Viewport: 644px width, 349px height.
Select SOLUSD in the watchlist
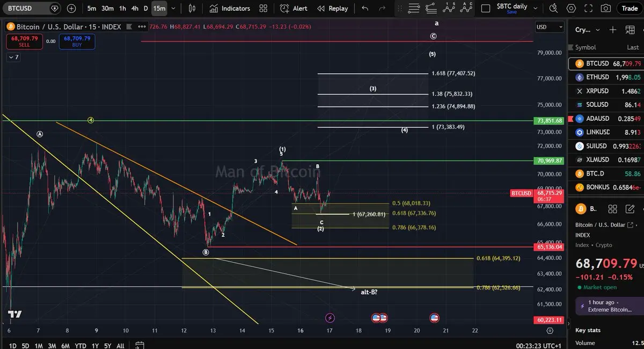coord(606,105)
